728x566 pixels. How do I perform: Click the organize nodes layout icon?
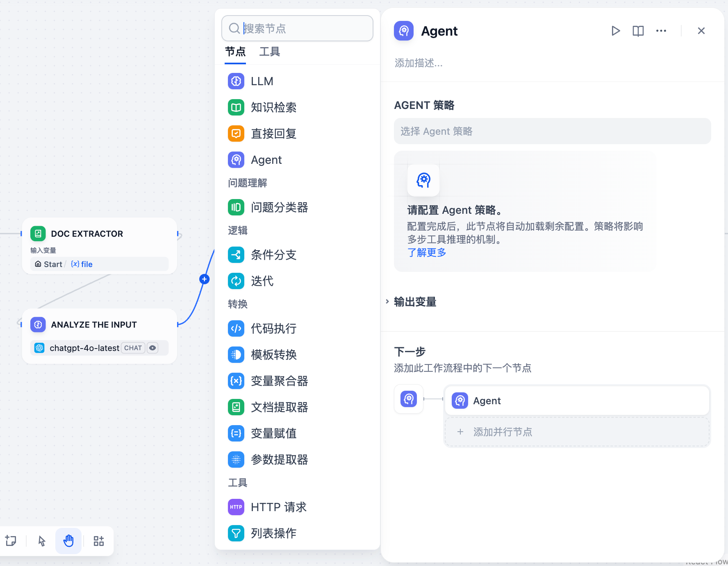(98, 541)
